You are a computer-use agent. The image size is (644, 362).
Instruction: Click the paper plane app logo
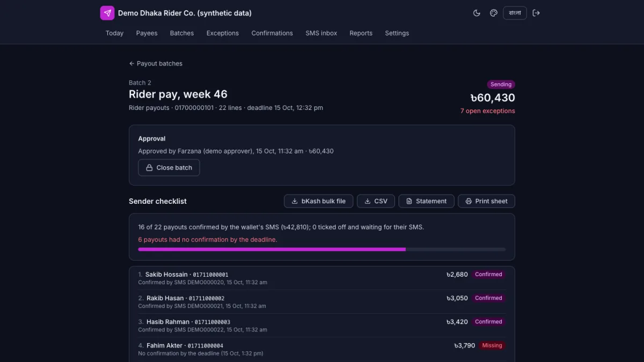pos(107,13)
